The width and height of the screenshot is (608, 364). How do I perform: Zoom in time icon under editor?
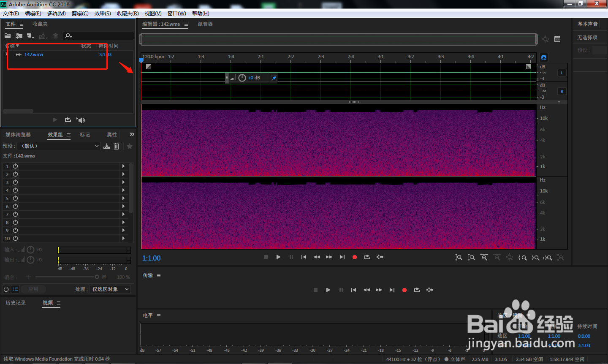point(484,257)
